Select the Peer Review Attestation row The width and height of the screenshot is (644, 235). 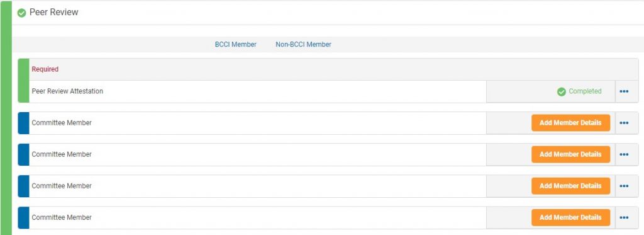tap(328, 91)
